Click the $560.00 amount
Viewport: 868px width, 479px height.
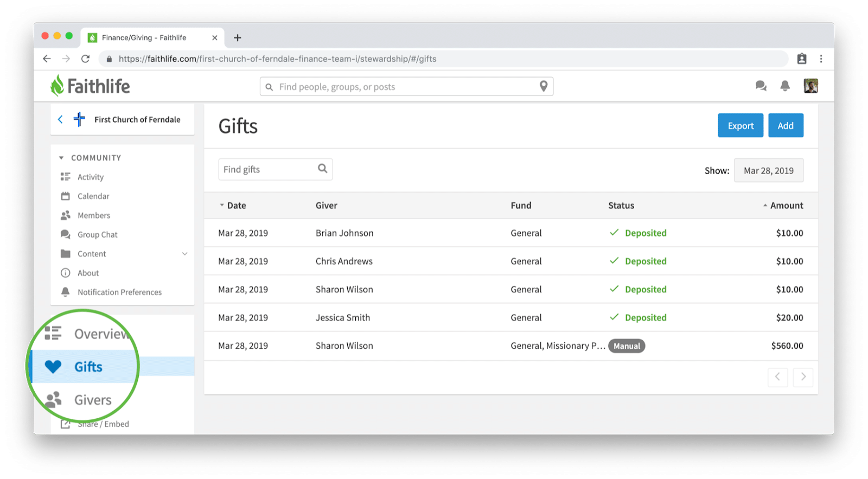[787, 346]
